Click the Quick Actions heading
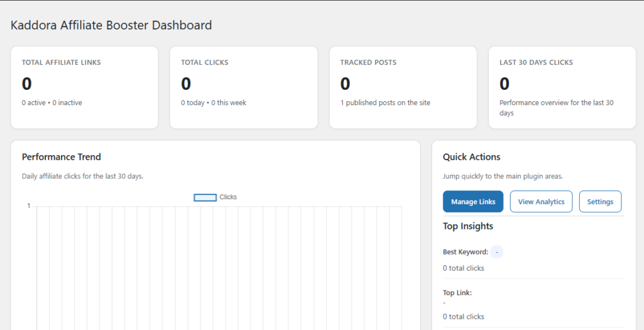 (x=472, y=157)
